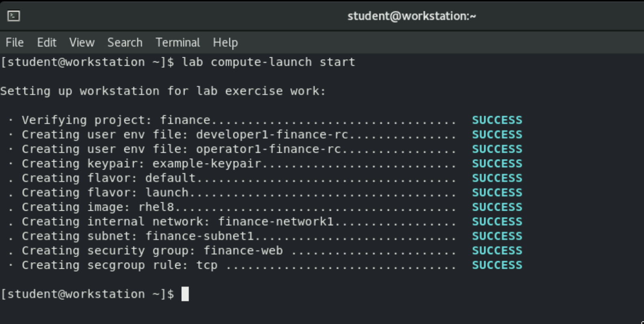The height and width of the screenshot is (324, 644).
Task: Click the 'lab compute-launch start' command text
Action: tap(268, 62)
